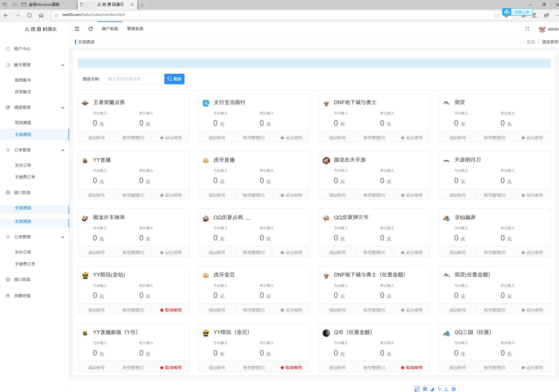Screen dimensions: 559x392
Task: Click the Q币（任意金额） penguin icon
Action: [x=326, y=333]
